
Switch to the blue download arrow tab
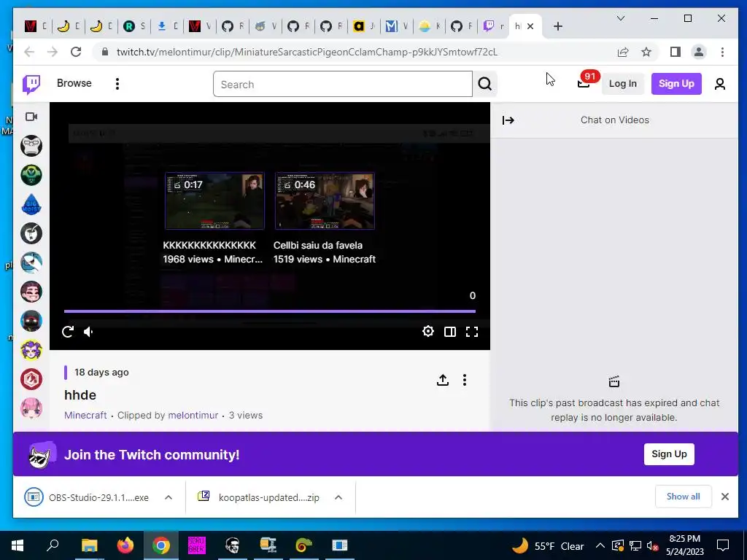(x=162, y=26)
